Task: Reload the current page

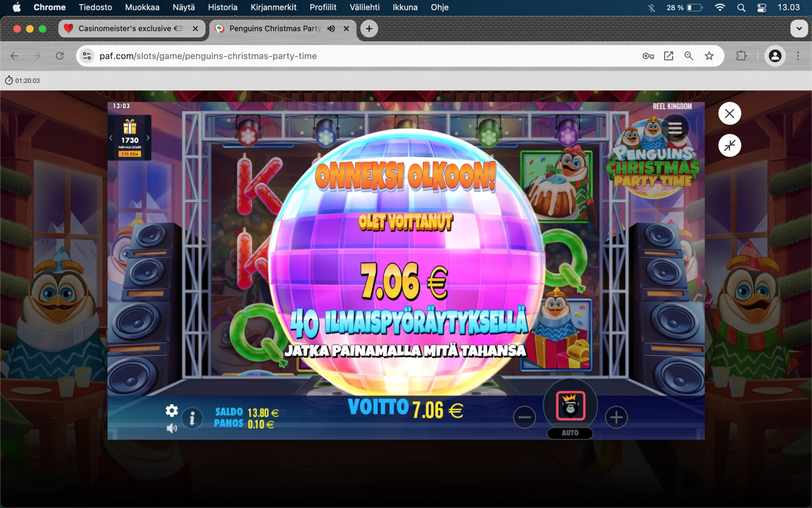Action: [x=60, y=56]
